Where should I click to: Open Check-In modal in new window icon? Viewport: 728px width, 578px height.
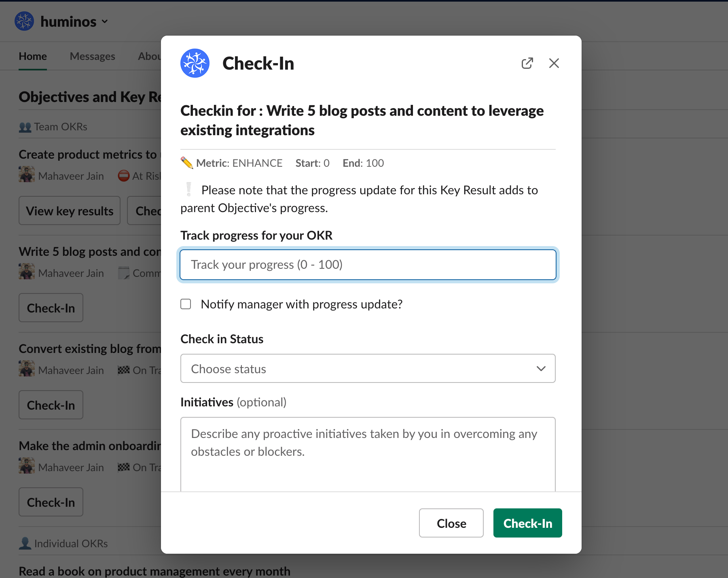tap(527, 63)
